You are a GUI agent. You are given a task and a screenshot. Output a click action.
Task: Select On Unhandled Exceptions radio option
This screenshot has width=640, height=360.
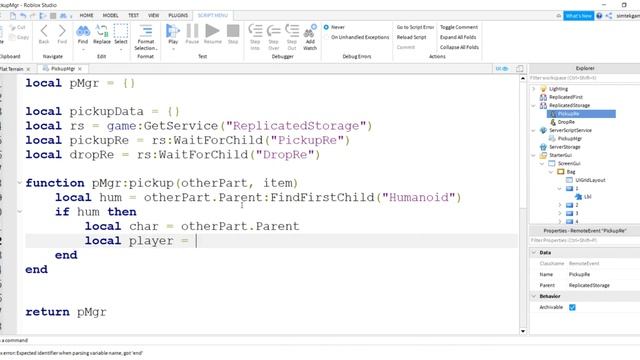point(326,37)
